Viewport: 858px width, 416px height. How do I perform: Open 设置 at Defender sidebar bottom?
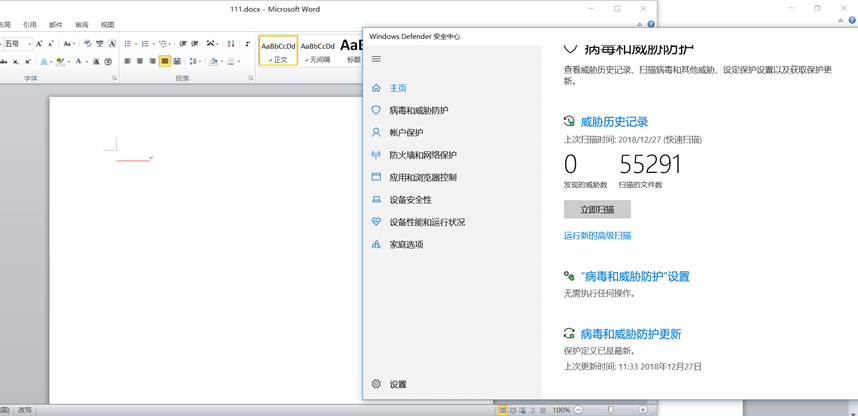tap(398, 384)
